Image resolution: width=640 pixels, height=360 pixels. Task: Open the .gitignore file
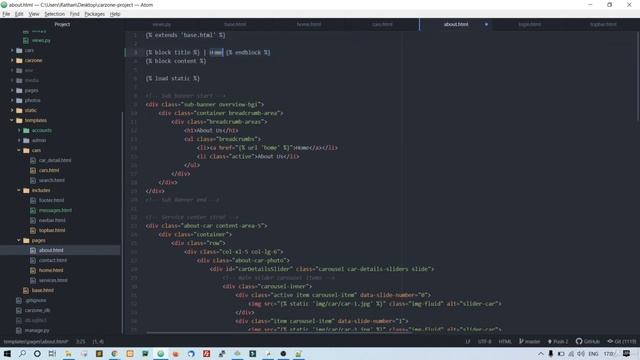click(x=36, y=300)
